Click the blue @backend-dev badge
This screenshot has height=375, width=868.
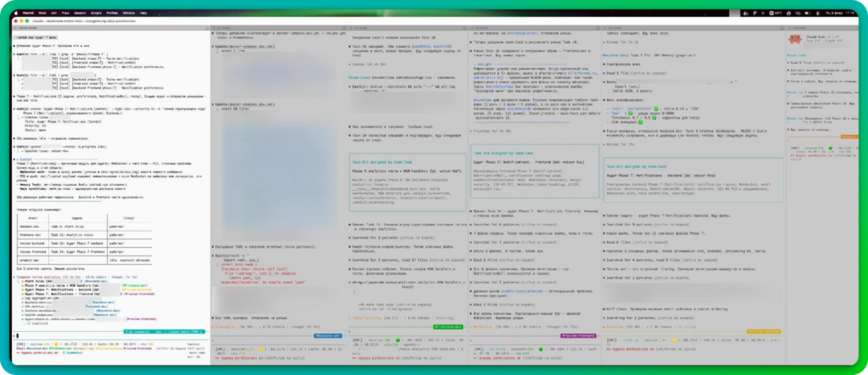tap(330, 336)
